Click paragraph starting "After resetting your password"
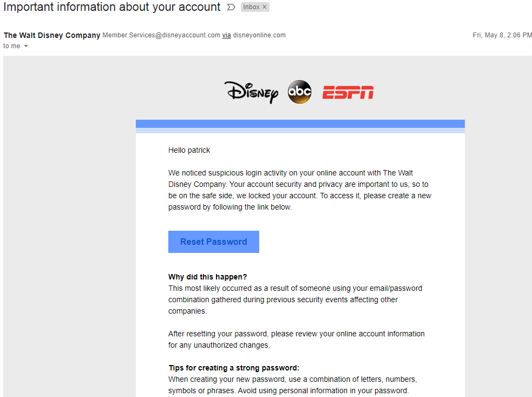The width and height of the screenshot is (532, 397). pyautogui.click(x=297, y=339)
